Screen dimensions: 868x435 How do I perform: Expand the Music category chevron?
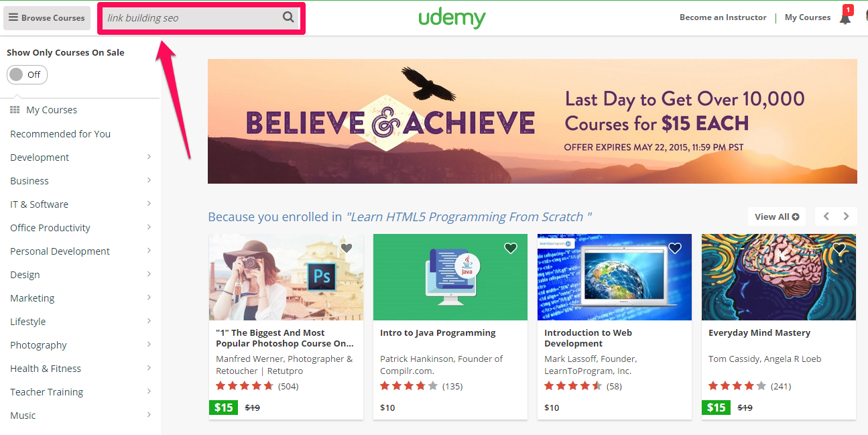(149, 415)
